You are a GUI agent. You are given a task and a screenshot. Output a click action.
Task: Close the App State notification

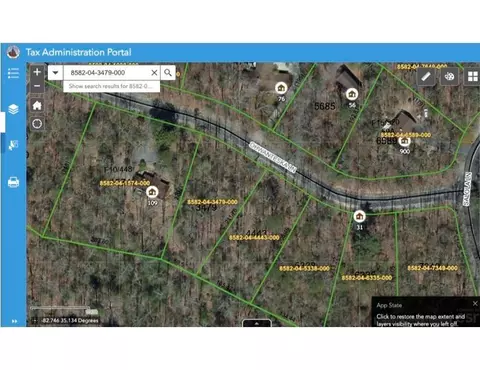[475, 303]
